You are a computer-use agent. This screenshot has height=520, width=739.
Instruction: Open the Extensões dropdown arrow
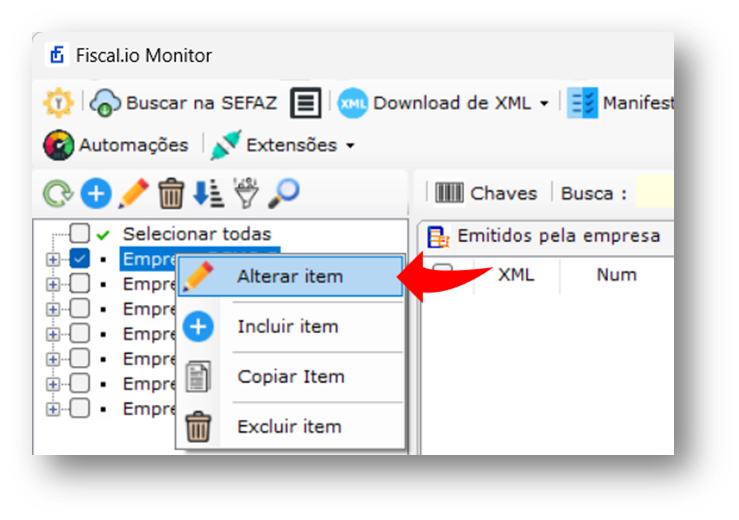pyautogui.click(x=350, y=146)
